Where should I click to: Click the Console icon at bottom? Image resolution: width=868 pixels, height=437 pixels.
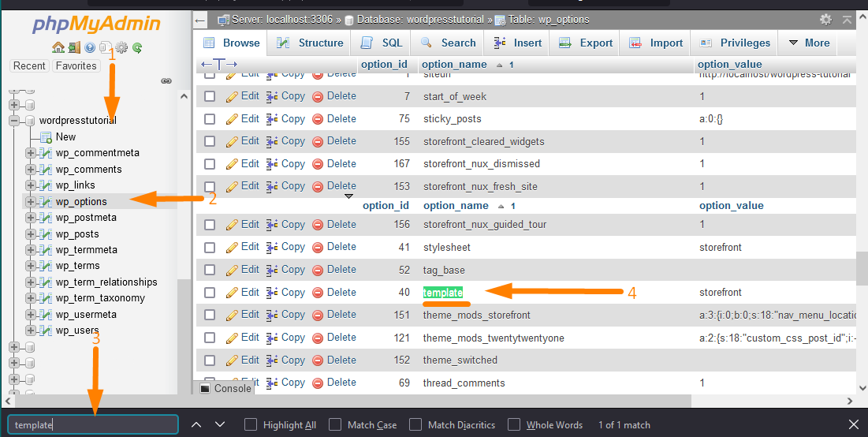(x=205, y=388)
